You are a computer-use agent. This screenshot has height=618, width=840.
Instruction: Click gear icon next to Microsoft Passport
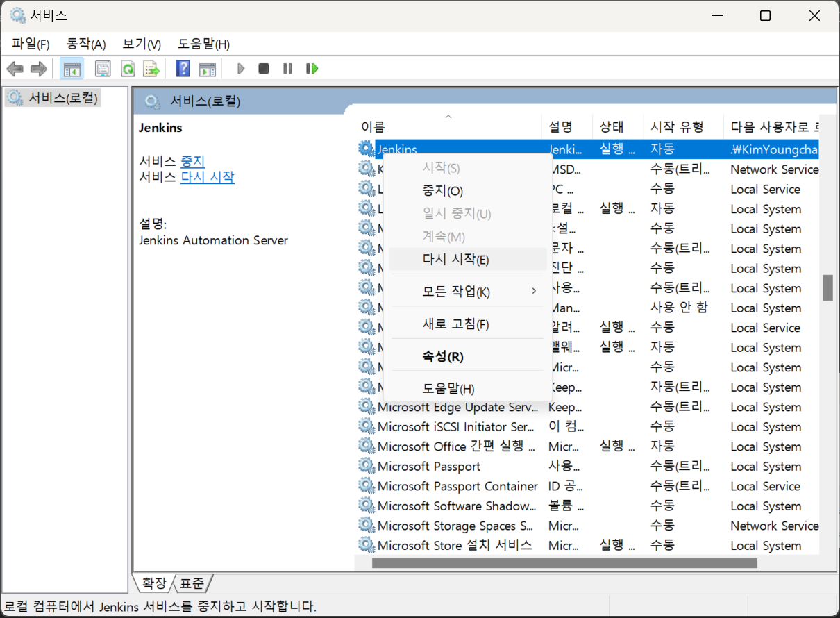pos(366,466)
